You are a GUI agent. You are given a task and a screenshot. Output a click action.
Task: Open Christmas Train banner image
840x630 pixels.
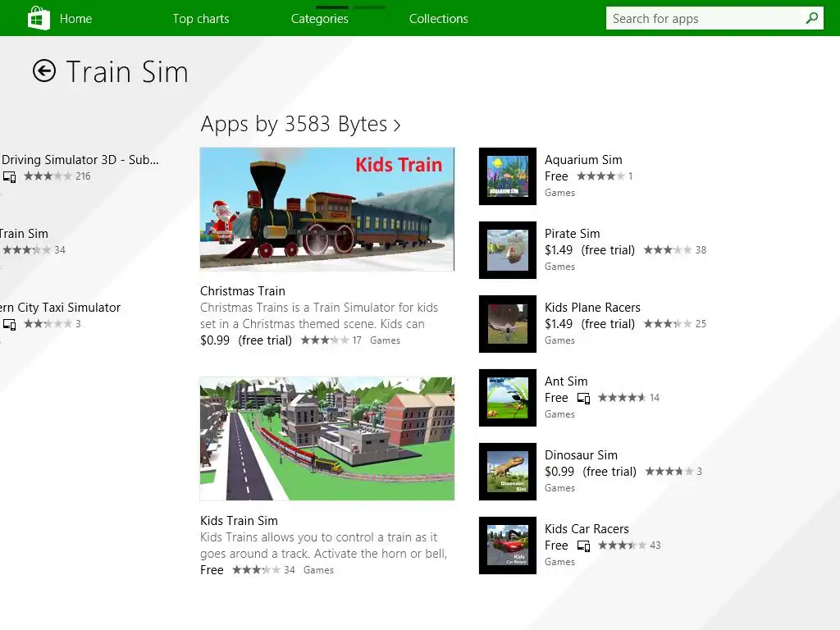coord(326,209)
